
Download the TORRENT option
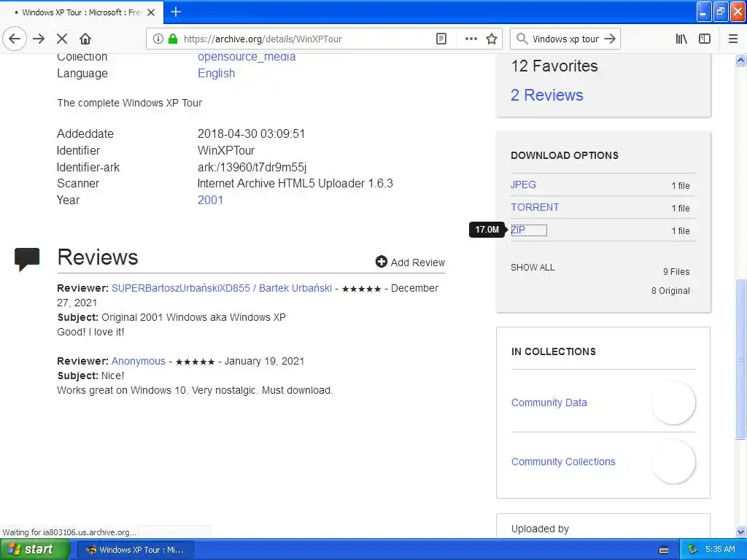tap(535, 207)
